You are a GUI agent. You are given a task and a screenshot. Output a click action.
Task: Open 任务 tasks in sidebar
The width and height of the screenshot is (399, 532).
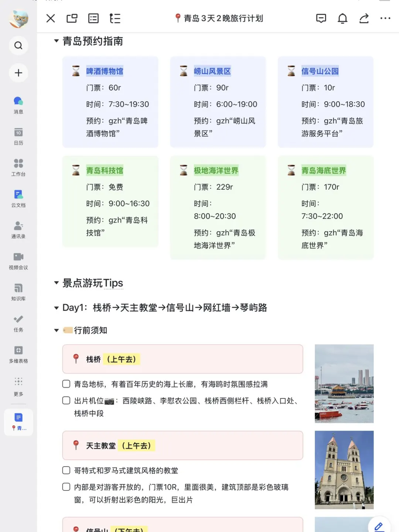18,323
